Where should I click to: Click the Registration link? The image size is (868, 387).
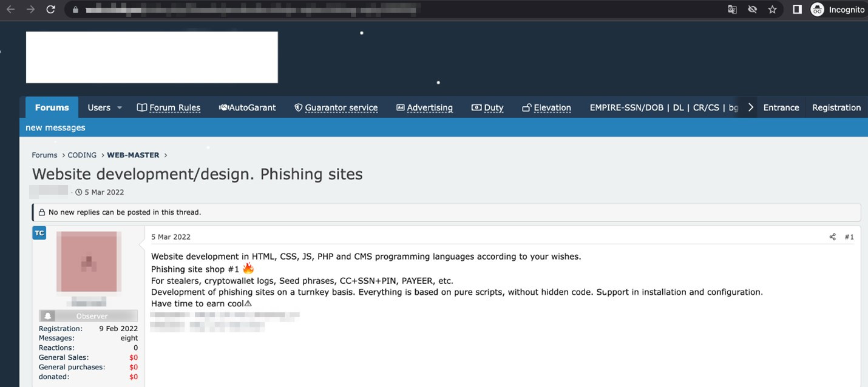click(836, 107)
